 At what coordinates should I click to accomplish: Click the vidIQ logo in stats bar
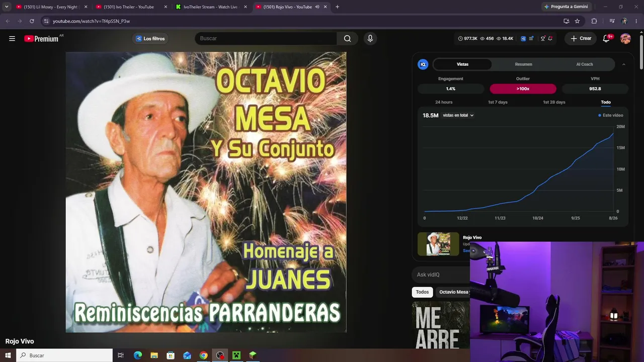click(x=523, y=39)
